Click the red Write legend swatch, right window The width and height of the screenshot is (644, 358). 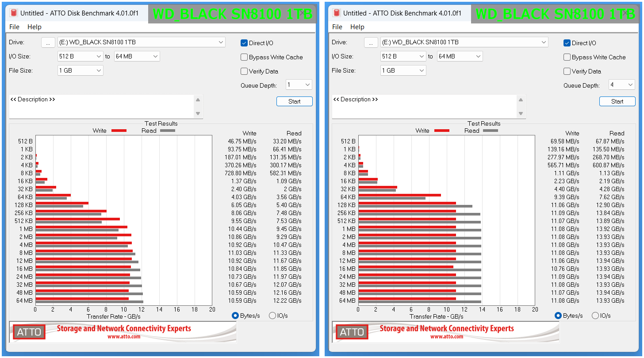442,131
